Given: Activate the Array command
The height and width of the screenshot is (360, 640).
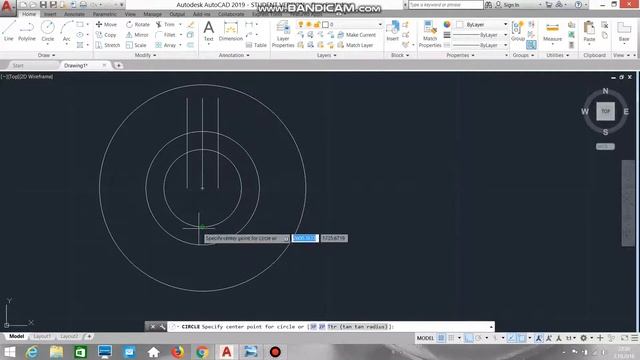Looking at the screenshot, I should coord(166,45).
